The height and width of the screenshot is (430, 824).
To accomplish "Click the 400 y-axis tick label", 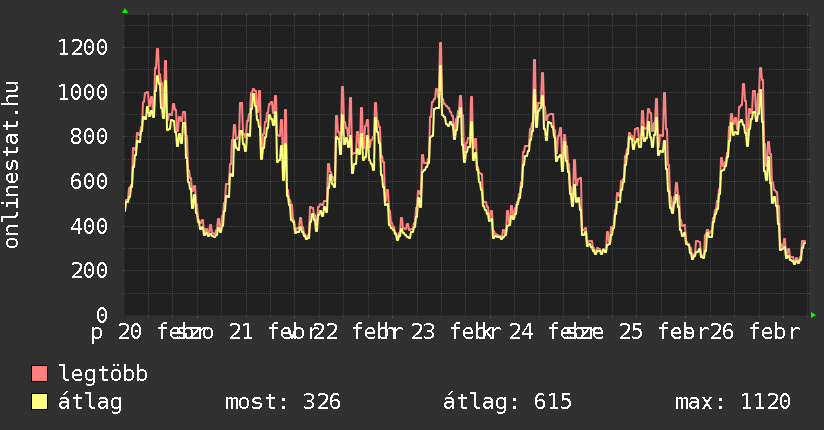I will 89,226.
